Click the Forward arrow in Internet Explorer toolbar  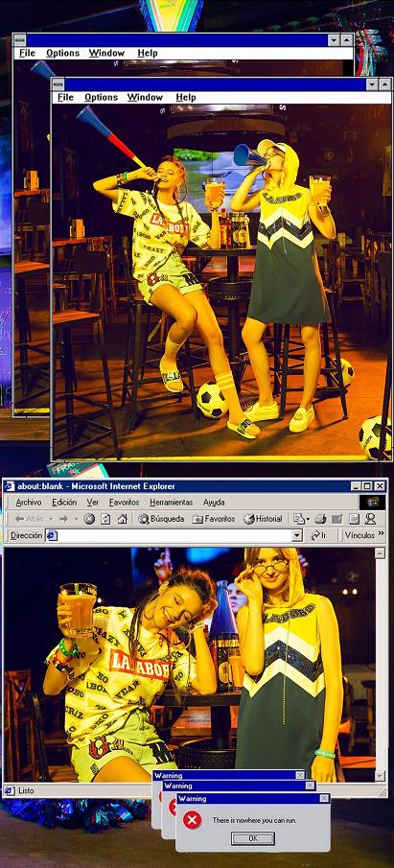click(63, 519)
